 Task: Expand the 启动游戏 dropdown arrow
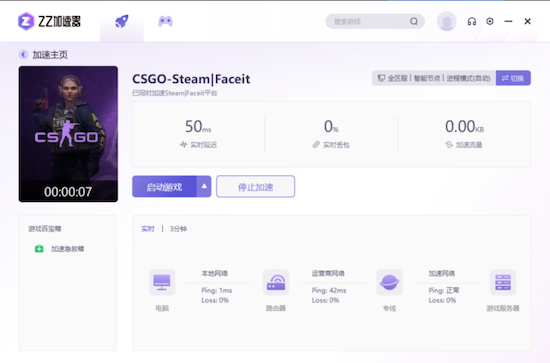[x=204, y=187]
